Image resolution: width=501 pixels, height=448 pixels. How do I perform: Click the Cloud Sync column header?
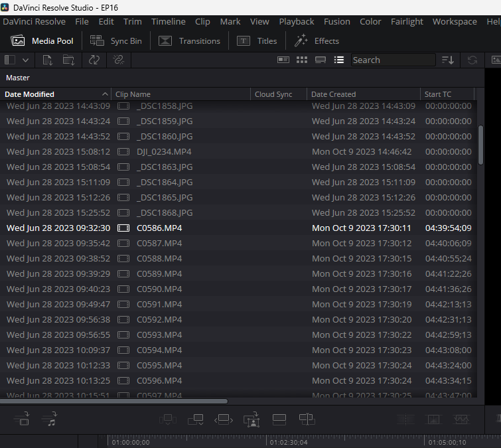pyautogui.click(x=273, y=94)
